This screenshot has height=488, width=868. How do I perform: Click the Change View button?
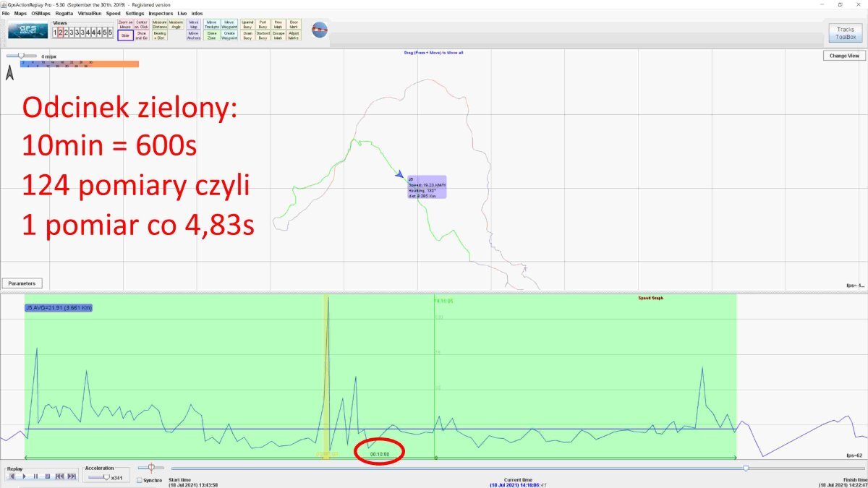(844, 56)
